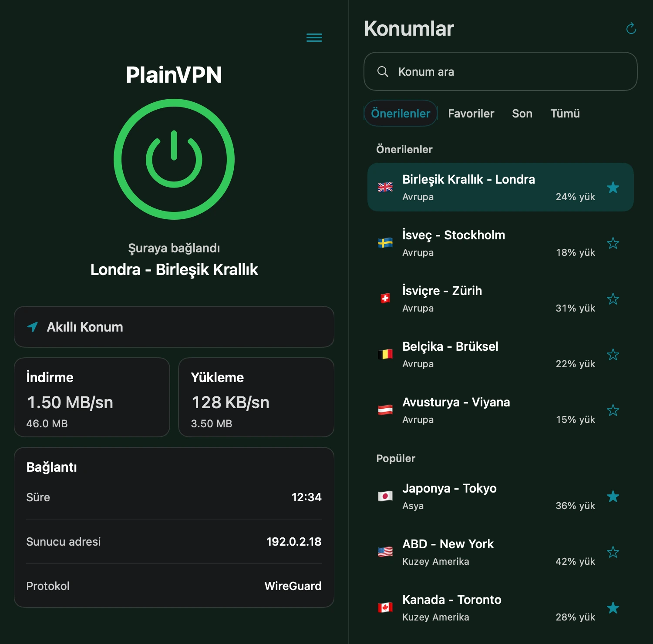Choose Kanada - Toronto server
This screenshot has height=644, width=653.
click(x=501, y=607)
